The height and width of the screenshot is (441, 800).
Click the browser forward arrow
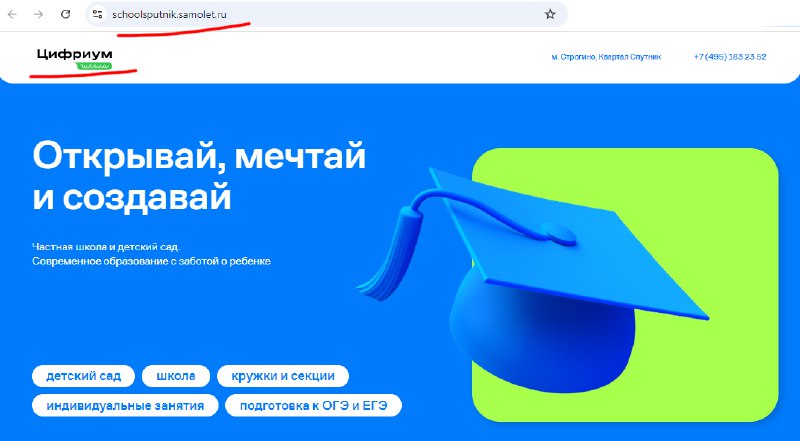pyautogui.click(x=38, y=14)
